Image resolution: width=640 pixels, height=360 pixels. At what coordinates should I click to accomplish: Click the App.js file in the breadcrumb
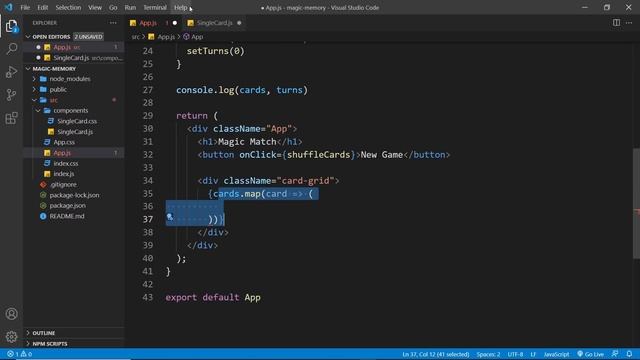162,37
